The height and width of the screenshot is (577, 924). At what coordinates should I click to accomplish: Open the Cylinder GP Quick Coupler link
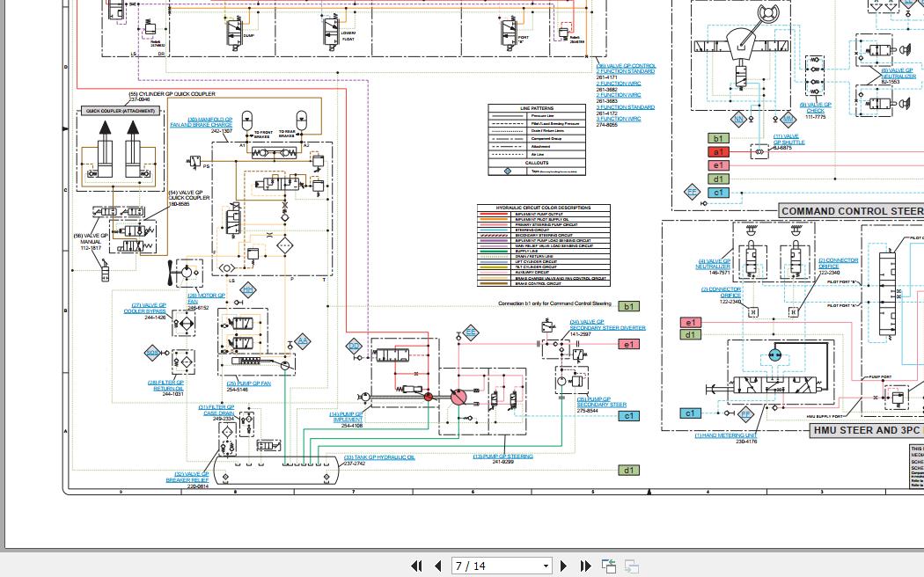click(x=172, y=94)
